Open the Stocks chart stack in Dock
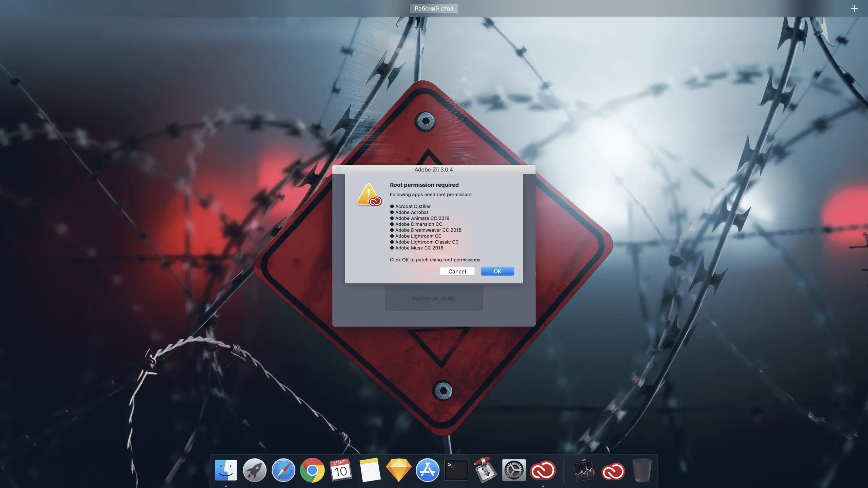868x488 pixels. click(584, 471)
